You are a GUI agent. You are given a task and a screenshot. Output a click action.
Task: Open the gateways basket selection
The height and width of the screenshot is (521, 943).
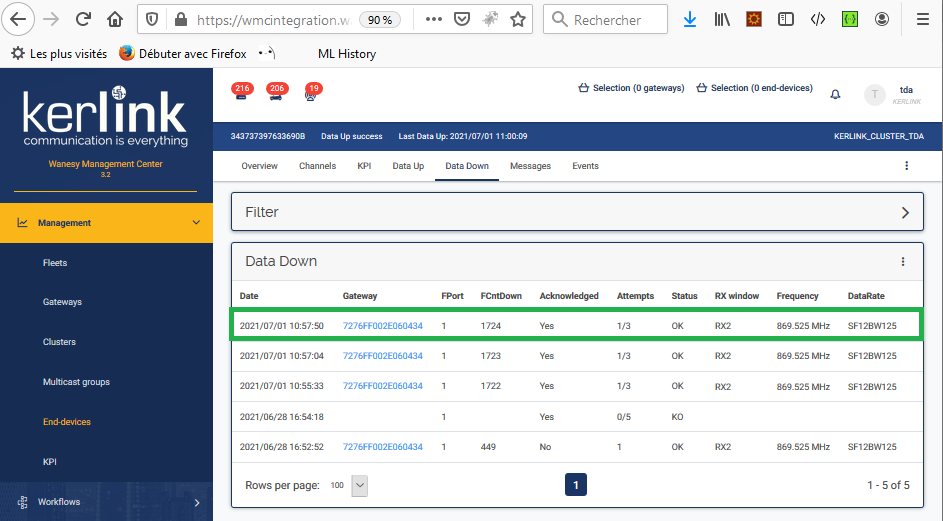click(631, 88)
